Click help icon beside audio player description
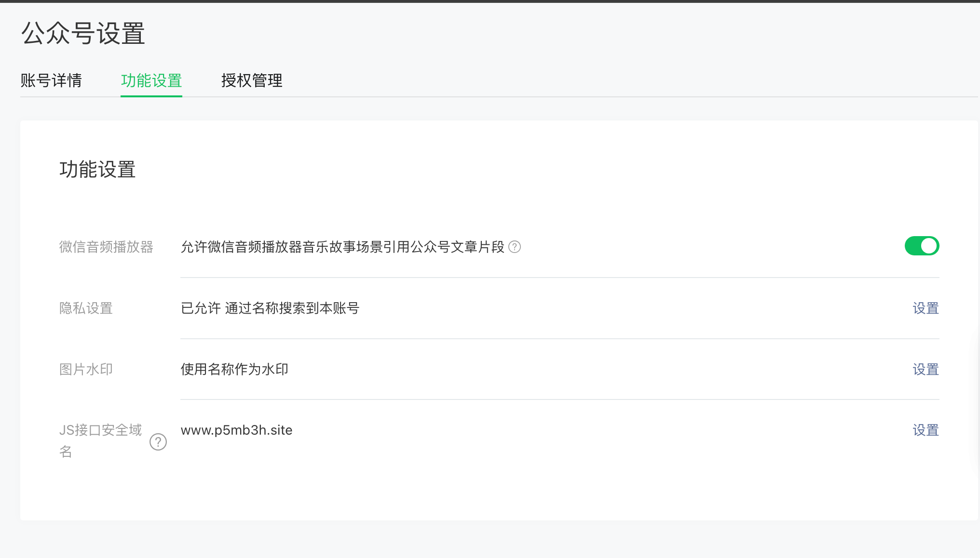 click(515, 247)
